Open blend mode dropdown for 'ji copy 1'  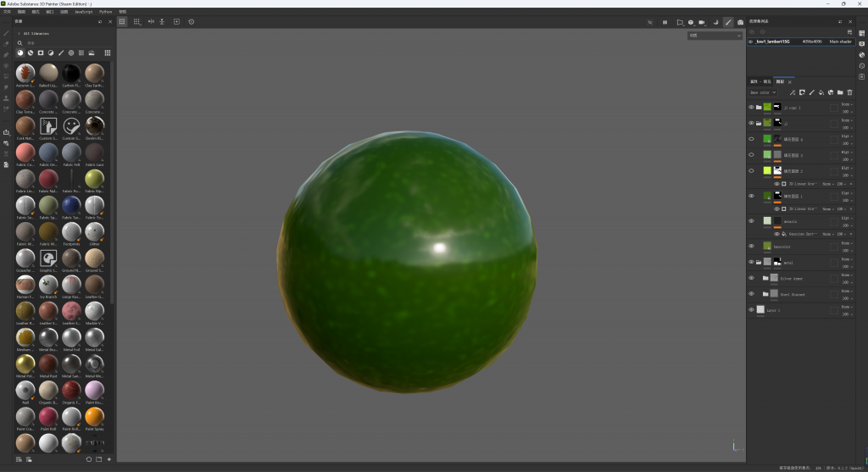click(x=847, y=104)
